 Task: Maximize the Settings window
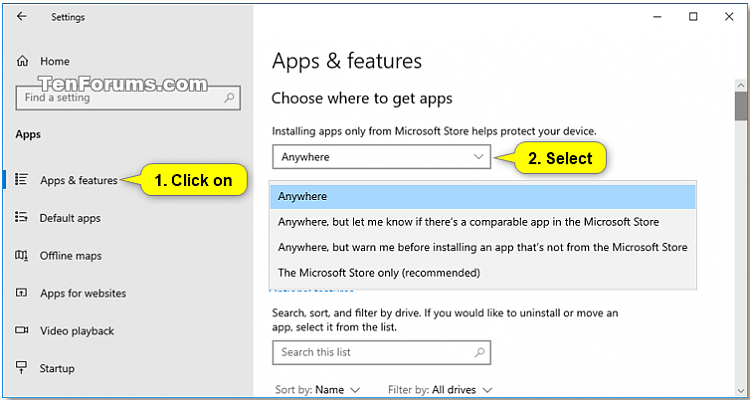pyautogui.click(x=693, y=17)
